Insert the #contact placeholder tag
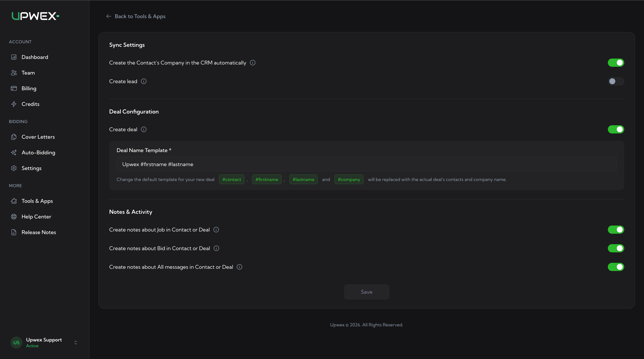The width and height of the screenshot is (644, 359). (x=231, y=179)
